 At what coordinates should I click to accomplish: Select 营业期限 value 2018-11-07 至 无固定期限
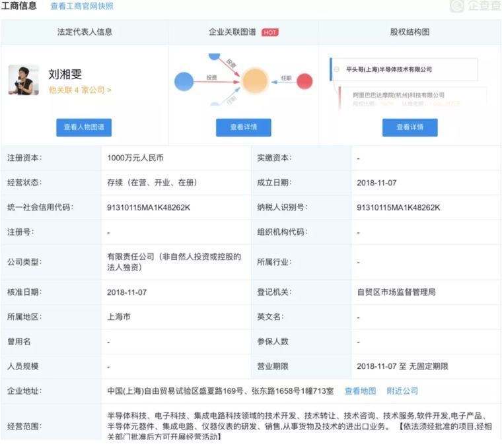point(402,366)
